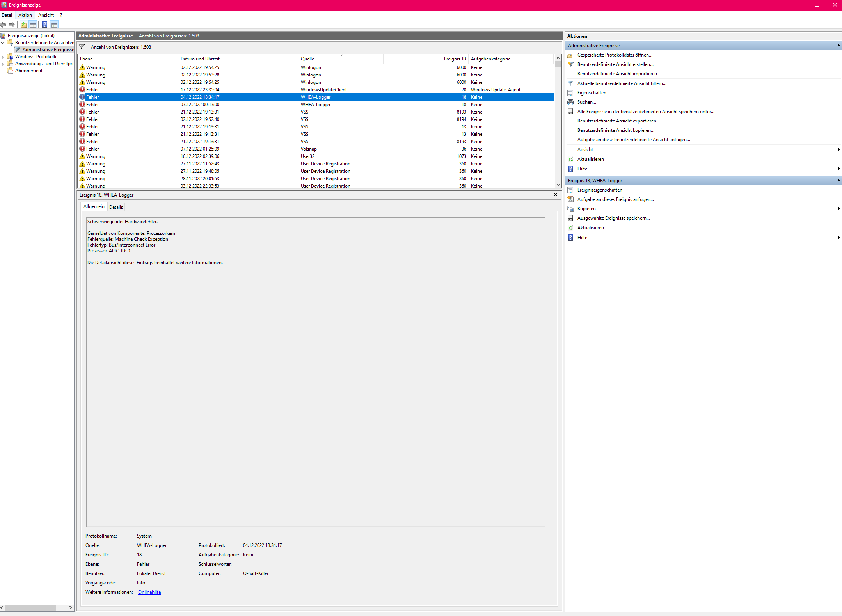Click the tree pane horizontal scrollbar thumb
This screenshot has width=842, height=616.
pyautogui.click(x=30, y=607)
